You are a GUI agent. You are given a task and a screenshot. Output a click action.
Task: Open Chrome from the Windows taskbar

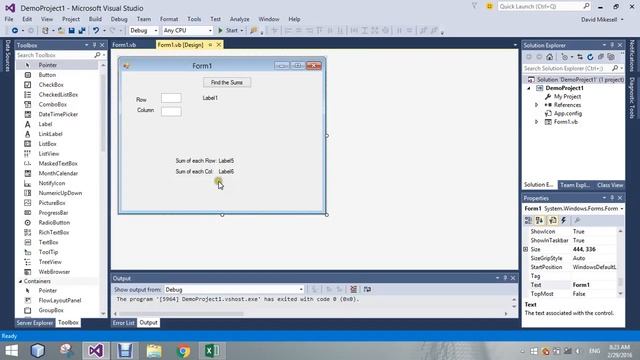183,351
